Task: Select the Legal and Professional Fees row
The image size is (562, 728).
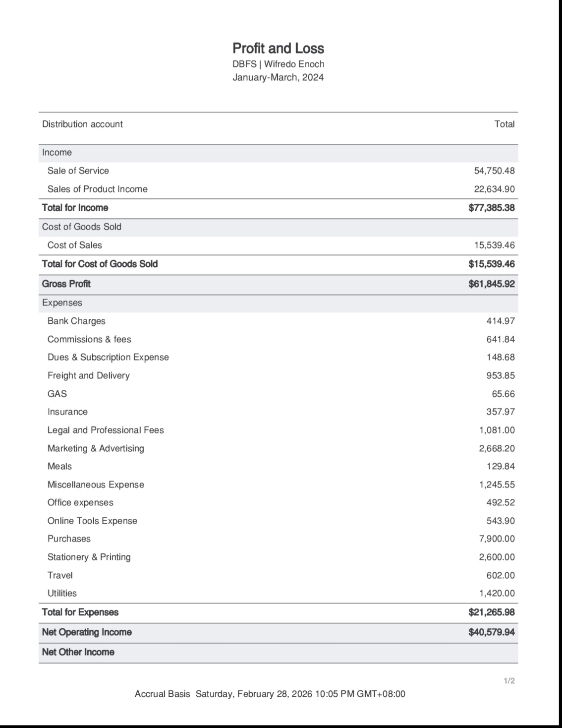Action: 278,430
